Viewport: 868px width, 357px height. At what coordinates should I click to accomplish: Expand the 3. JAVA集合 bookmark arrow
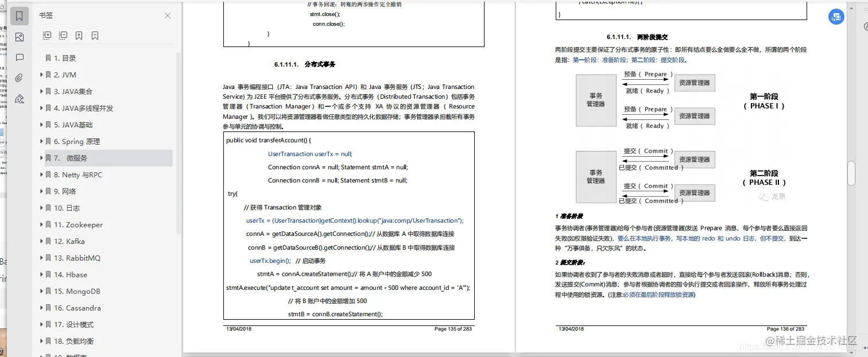tap(41, 92)
